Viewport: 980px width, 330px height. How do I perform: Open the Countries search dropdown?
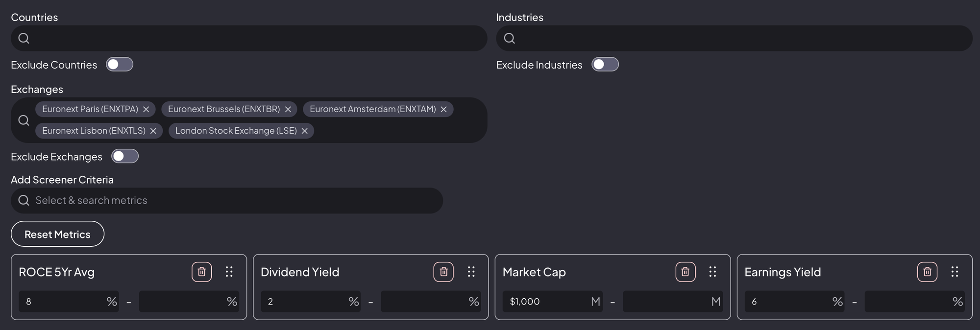click(249, 38)
